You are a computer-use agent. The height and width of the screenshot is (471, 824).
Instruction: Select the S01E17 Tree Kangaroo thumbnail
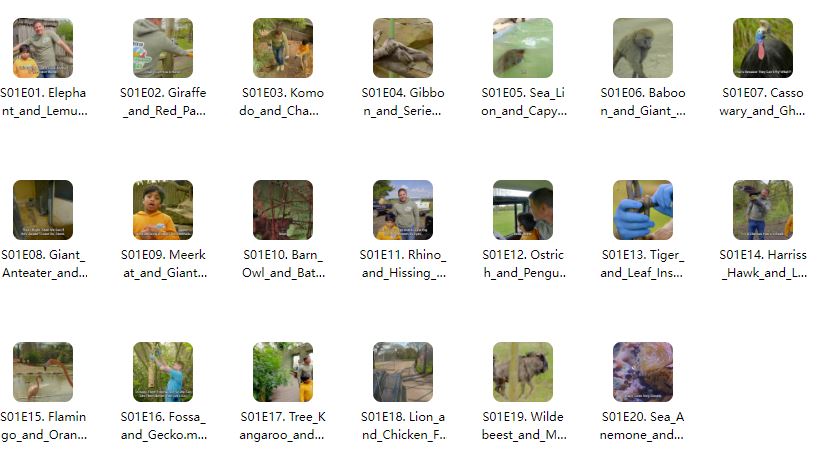pyautogui.click(x=283, y=372)
